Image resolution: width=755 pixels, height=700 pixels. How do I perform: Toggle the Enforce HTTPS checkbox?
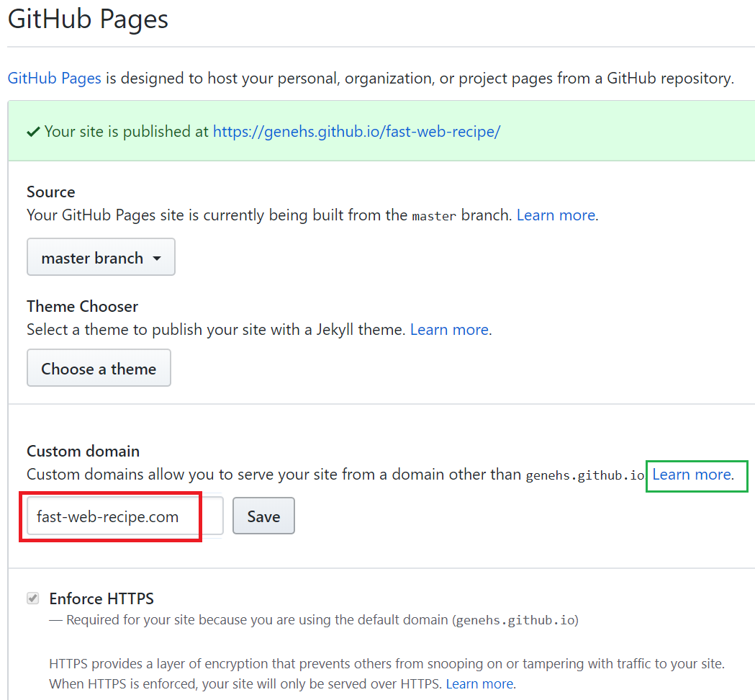pyautogui.click(x=32, y=598)
